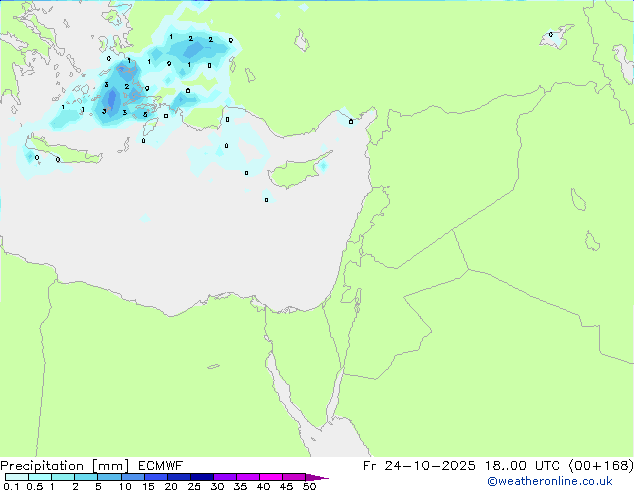Pick the 40–45 mm magenta legend swatch
The height and width of the screenshot is (490, 634).
pos(271,477)
